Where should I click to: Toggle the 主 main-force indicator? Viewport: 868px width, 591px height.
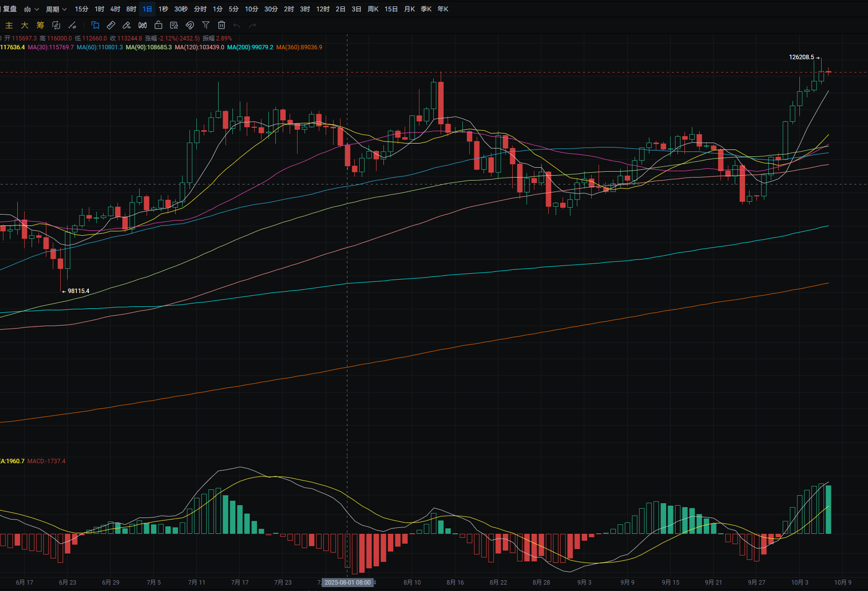(x=9, y=25)
